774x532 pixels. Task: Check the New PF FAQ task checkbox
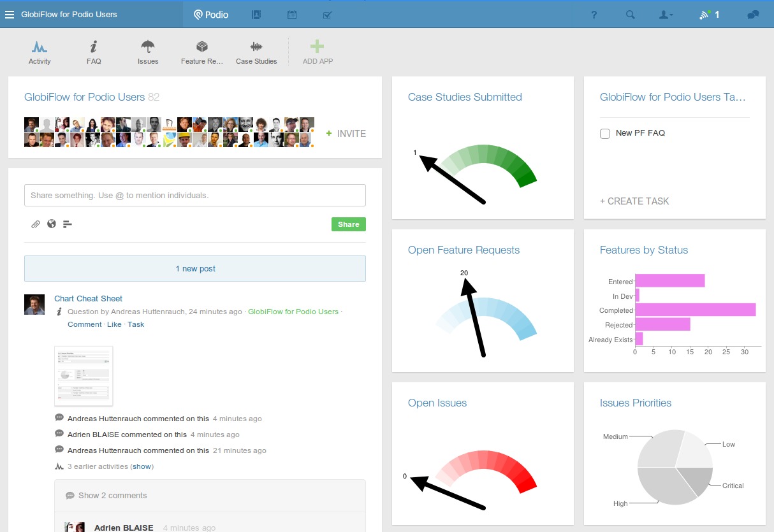(x=604, y=133)
